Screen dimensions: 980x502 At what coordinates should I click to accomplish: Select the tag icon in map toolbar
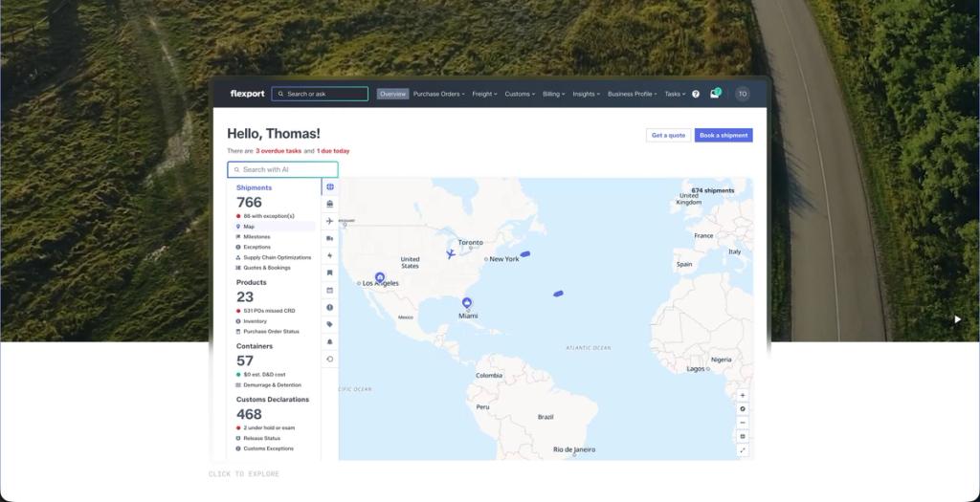point(330,325)
